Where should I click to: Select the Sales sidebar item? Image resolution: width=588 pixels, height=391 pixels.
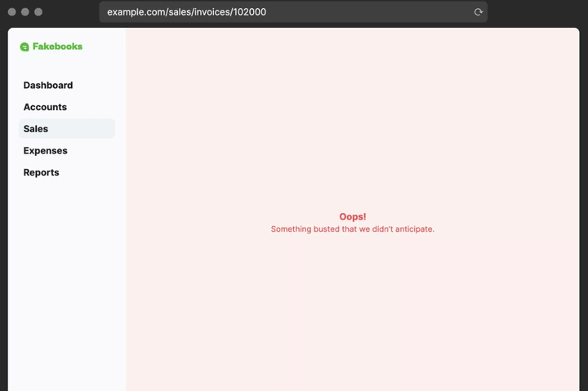coord(67,129)
